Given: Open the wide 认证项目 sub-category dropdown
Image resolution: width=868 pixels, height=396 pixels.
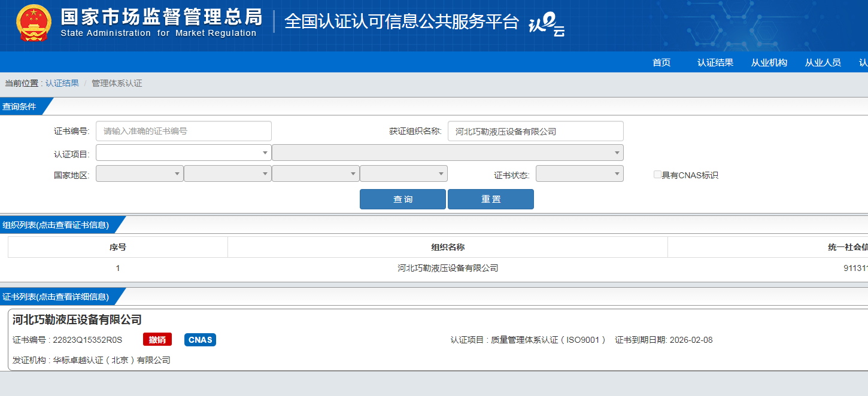Looking at the screenshot, I should point(448,153).
